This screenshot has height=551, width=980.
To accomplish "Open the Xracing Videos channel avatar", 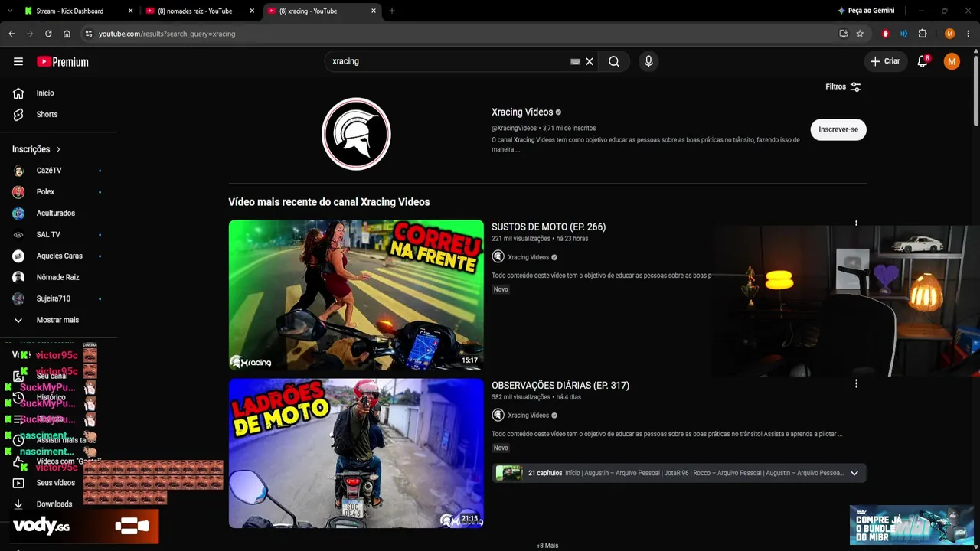I will (356, 134).
